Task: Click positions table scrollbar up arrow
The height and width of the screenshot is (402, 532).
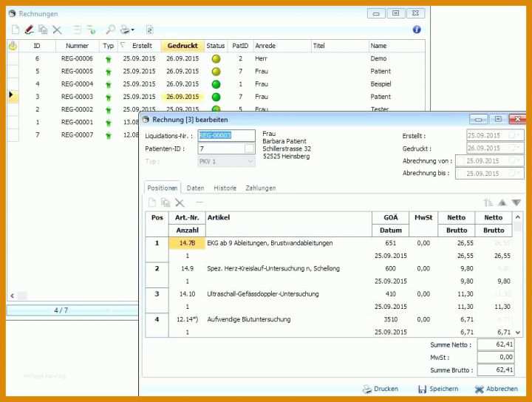Action: 517,217
